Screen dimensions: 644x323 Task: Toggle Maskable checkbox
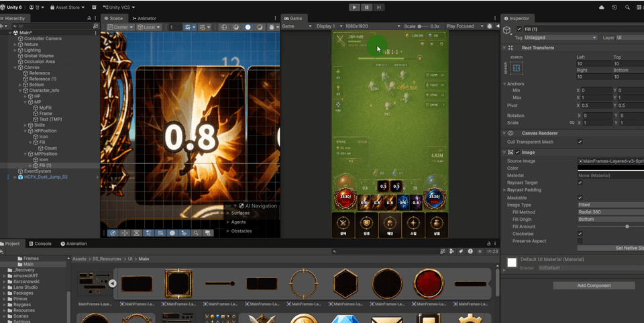click(x=580, y=197)
